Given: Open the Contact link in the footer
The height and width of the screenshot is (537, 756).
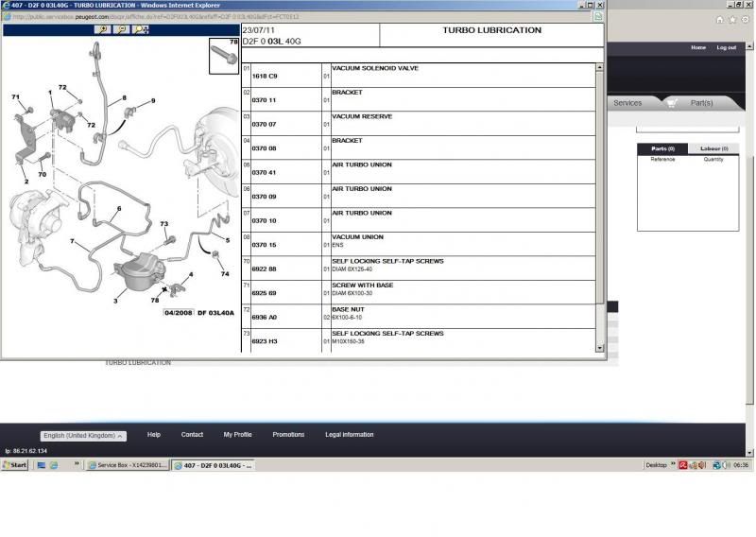Looking at the screenshot, I should pyautogui.click(x=192, y=435).
